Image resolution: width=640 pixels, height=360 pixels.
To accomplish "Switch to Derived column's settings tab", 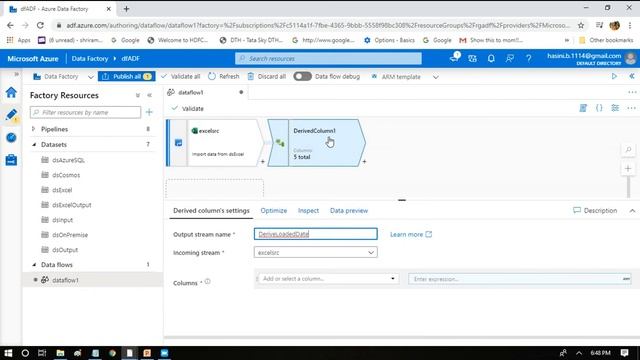I will click(x=211, y=211).
